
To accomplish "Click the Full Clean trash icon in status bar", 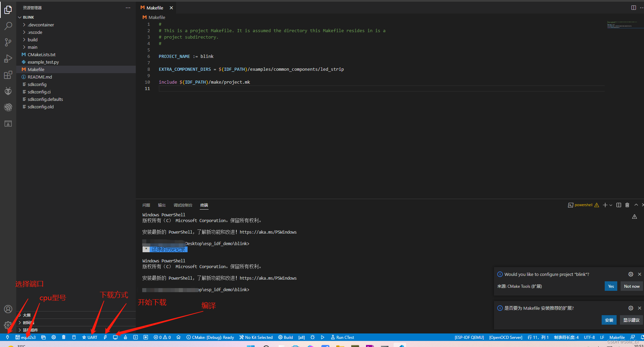I will coord(64,337).
